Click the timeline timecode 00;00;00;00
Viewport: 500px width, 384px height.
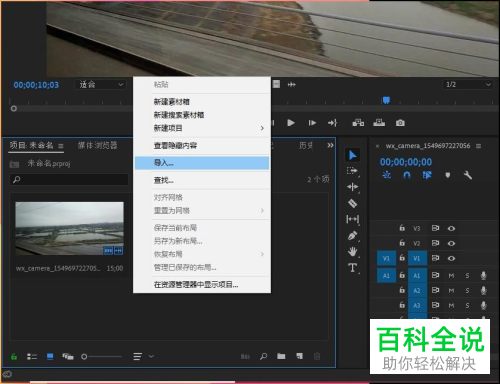[406, 162]
